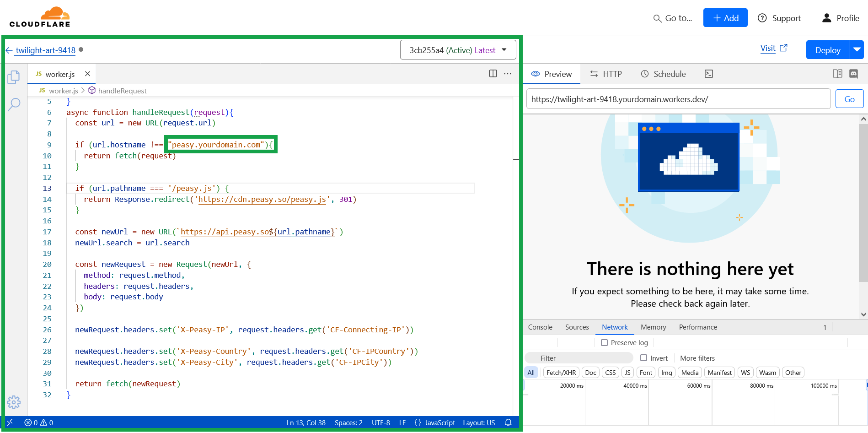868x433 pixels.
Task: Open the Discord community icon
Action: [854, 73]
